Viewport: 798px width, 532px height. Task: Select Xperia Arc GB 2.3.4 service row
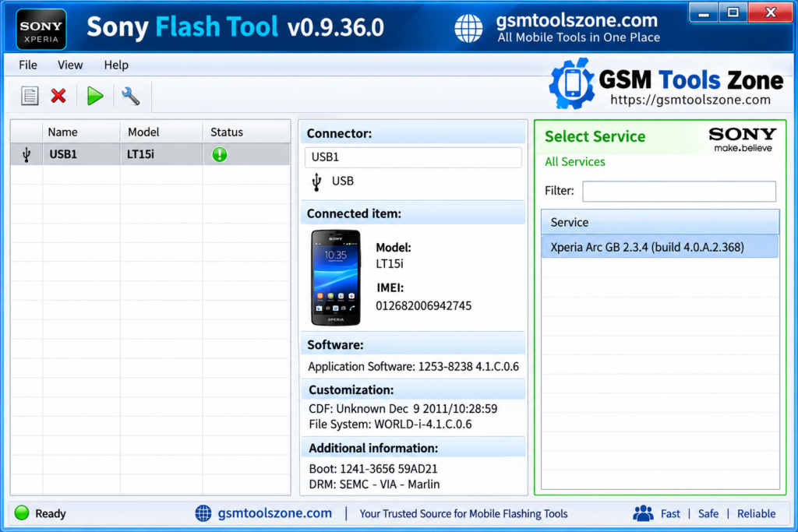click(x=659, y=247)
